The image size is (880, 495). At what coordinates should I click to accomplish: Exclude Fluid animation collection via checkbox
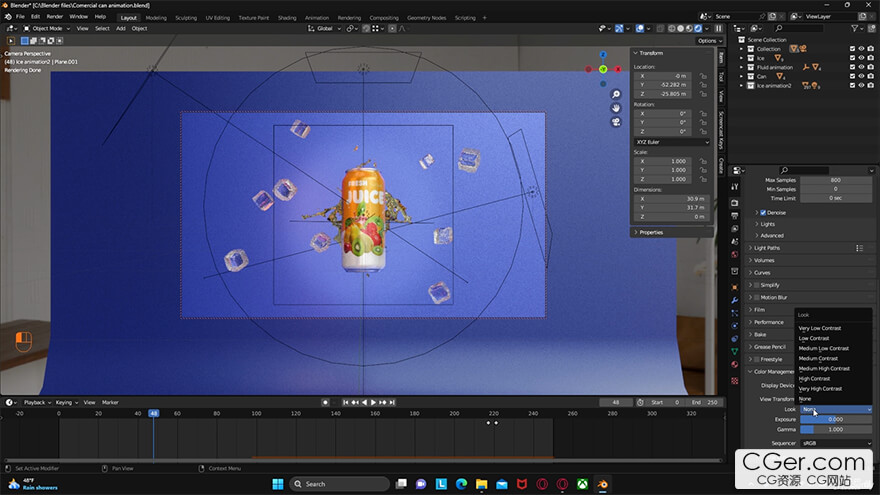[x=852, y=67]
